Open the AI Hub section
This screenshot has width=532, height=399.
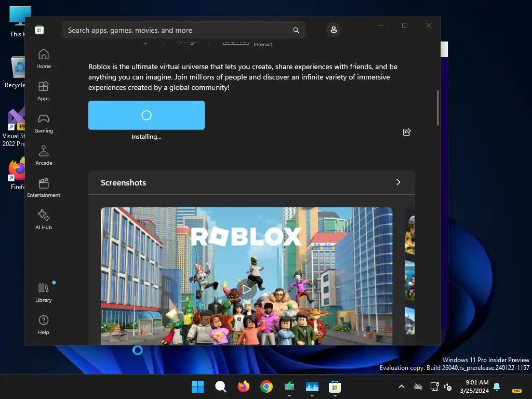(44, 220)
